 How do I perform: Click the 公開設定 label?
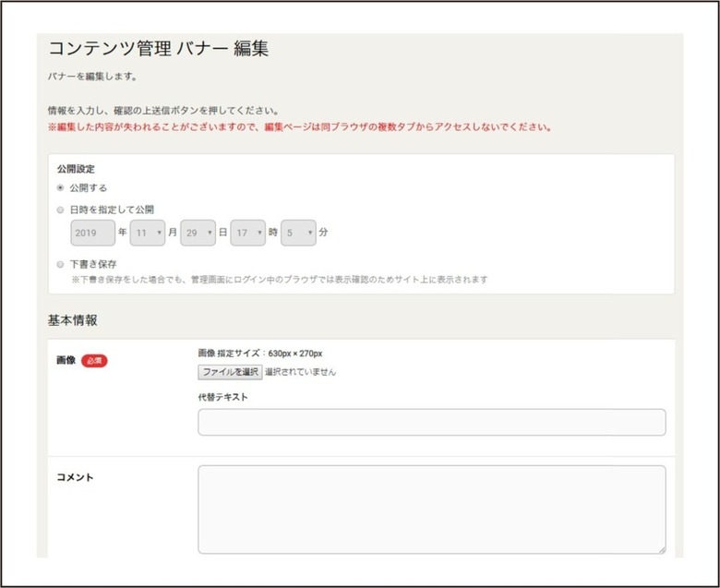76,169
